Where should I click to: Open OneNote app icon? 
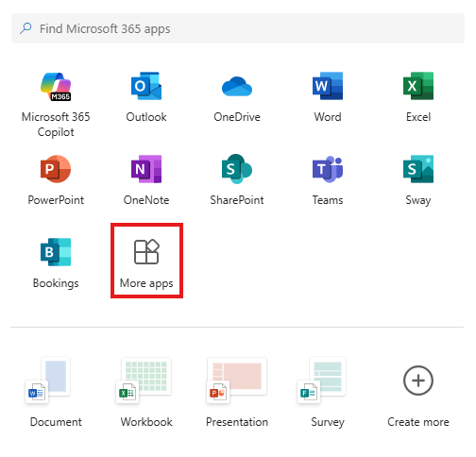click(146, 169)
